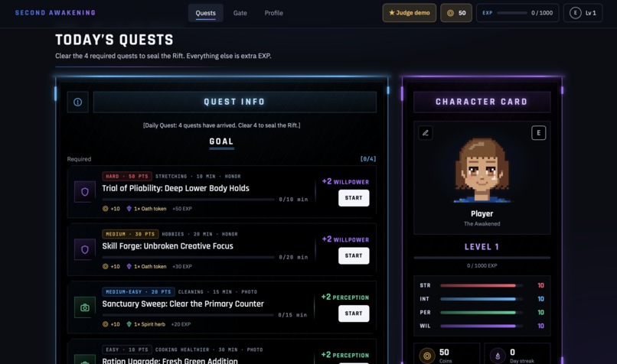Click the Trial of Pliability quest title
617x364 pixels.
click(175, 188)
